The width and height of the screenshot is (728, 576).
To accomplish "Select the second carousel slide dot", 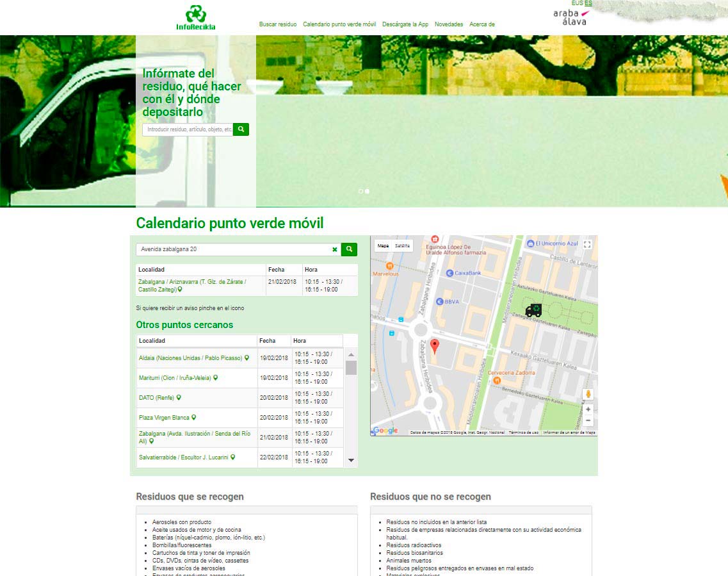I will tap(368, 191).
